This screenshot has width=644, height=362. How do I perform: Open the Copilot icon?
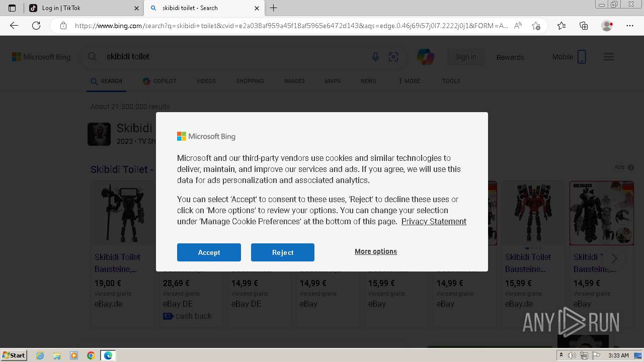point(426,57)
